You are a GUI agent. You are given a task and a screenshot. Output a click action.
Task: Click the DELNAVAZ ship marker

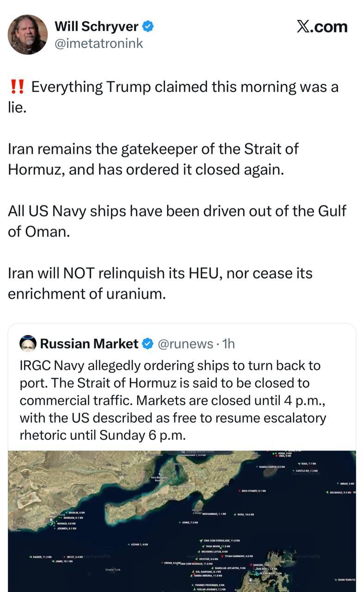pyautogui.click(x=328, y=492)
